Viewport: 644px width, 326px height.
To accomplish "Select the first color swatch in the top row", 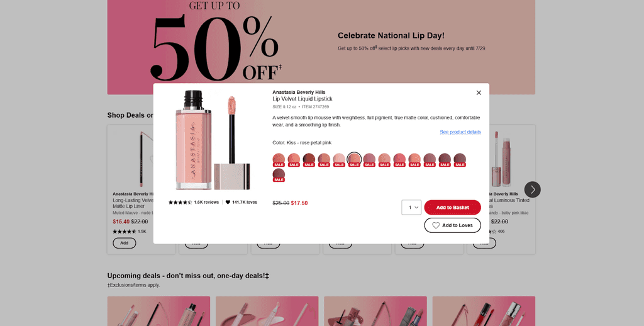I will (279, 159).
